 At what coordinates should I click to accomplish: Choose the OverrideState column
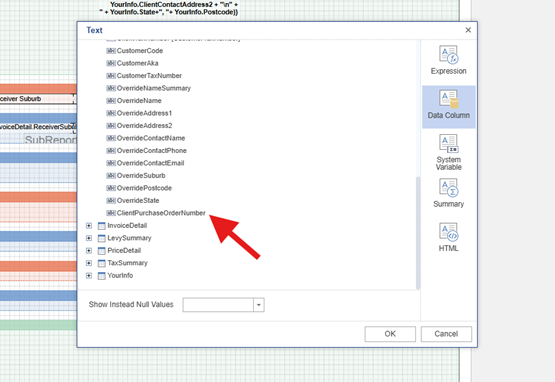coord(138,200)
